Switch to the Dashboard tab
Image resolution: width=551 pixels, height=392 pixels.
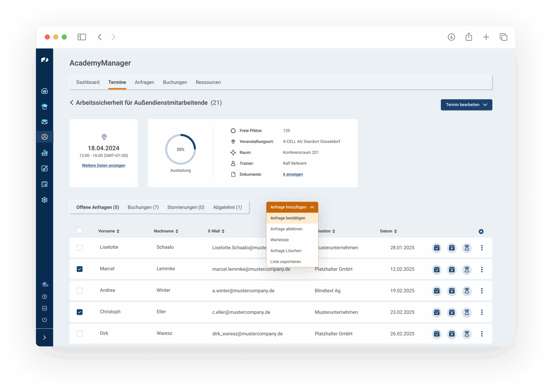click(88, 82)
